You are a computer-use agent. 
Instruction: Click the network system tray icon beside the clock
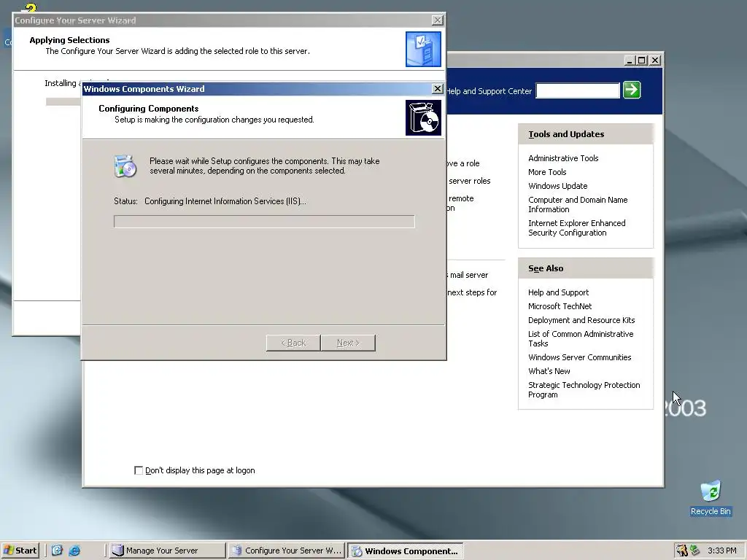pyautogui.click(x=695, y=551)
